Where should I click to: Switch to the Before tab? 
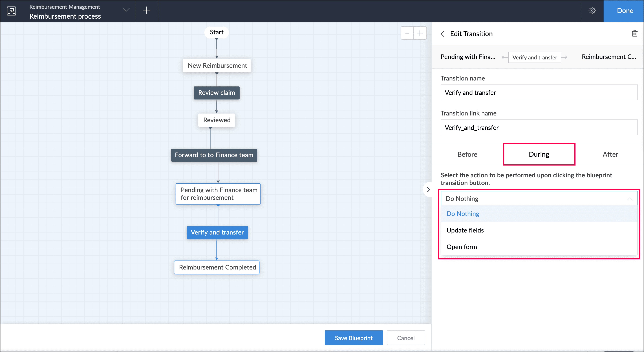[x=467, y=154]
